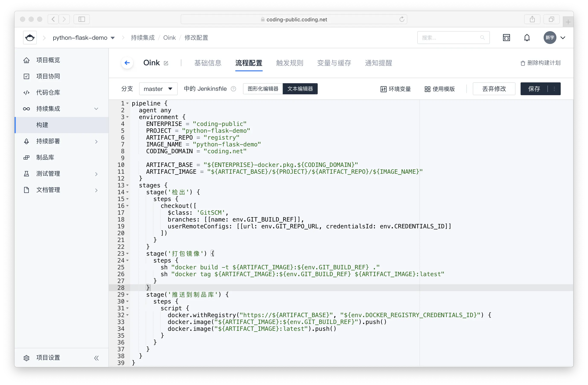Switch to 图形化编辑器 mode
The height and width of the screenshot is (385, 588).
coord(263,89)
